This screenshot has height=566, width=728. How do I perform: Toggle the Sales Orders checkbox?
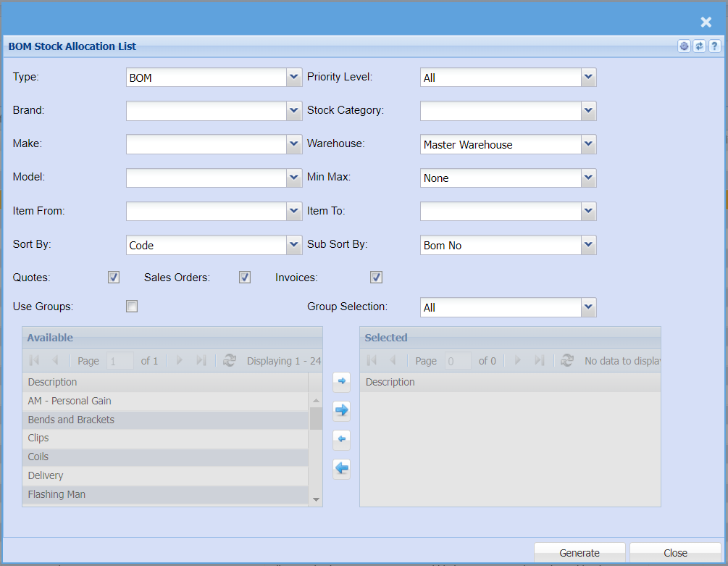[245, 278]
